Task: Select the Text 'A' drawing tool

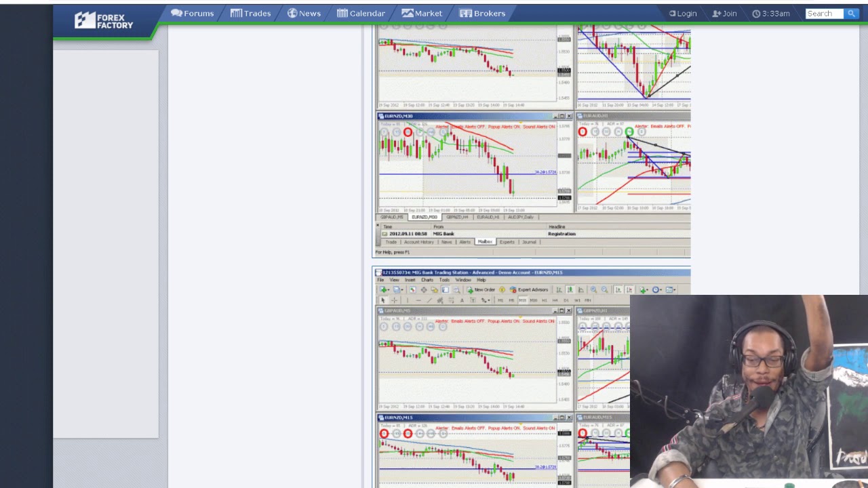Action: tap(462, 300)
